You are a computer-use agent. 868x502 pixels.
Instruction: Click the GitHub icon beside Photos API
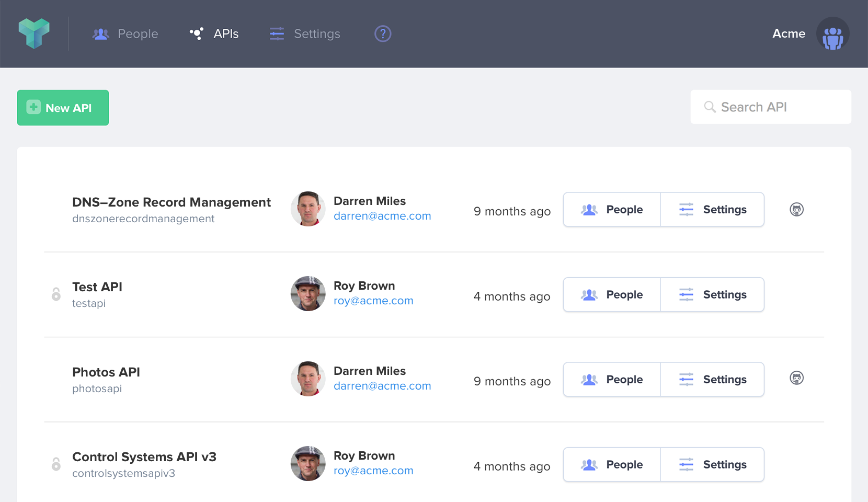click(x=796, y=378)
